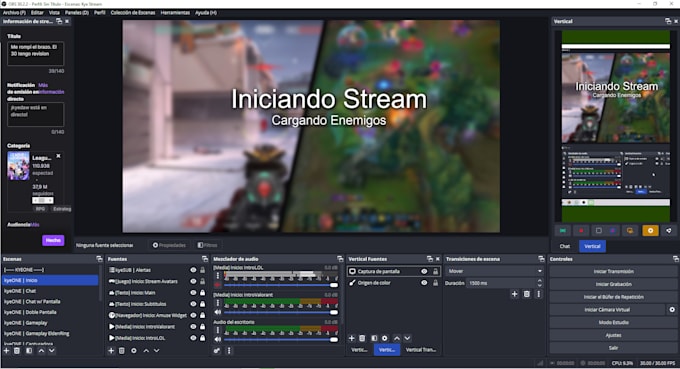Unmute Inicio: IntroLOL audio track
Viewport: 680px width, 369px height.
[x=218, y=285]
